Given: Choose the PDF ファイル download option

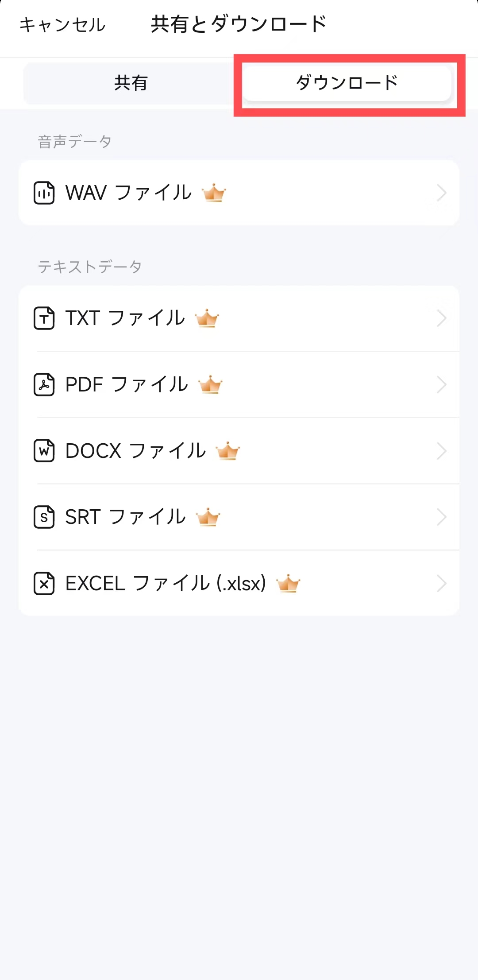Looking at the screenshot, I should click(x=239, y=384).
